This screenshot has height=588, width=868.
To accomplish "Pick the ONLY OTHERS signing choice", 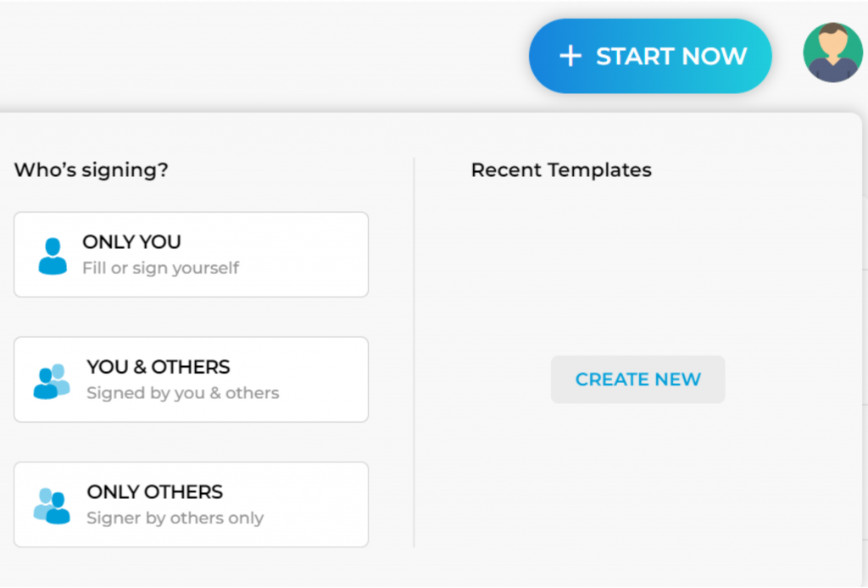I will [x=191, y=504].
